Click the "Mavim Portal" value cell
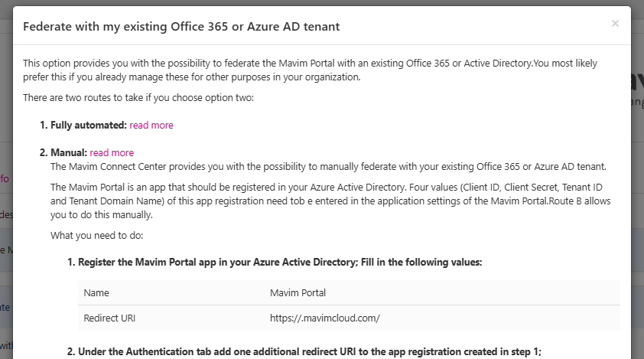This screenshot has height=359, width=644. click(x=300, y=293)
